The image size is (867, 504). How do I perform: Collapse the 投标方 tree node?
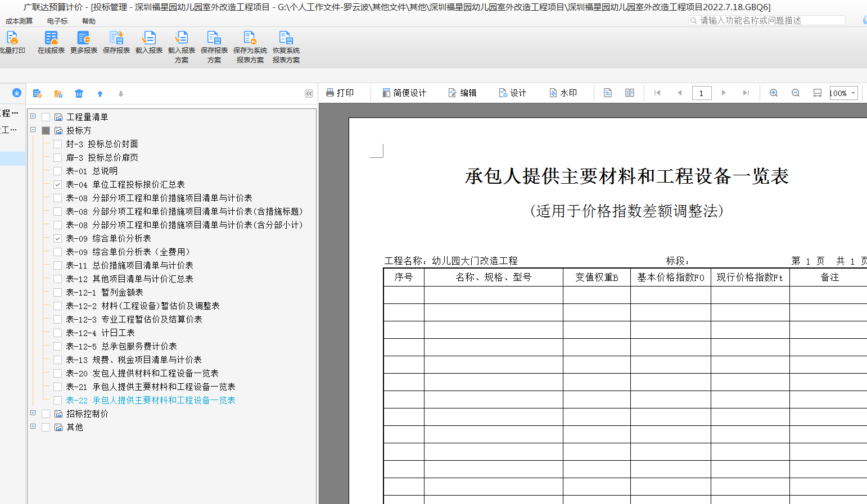33,130
